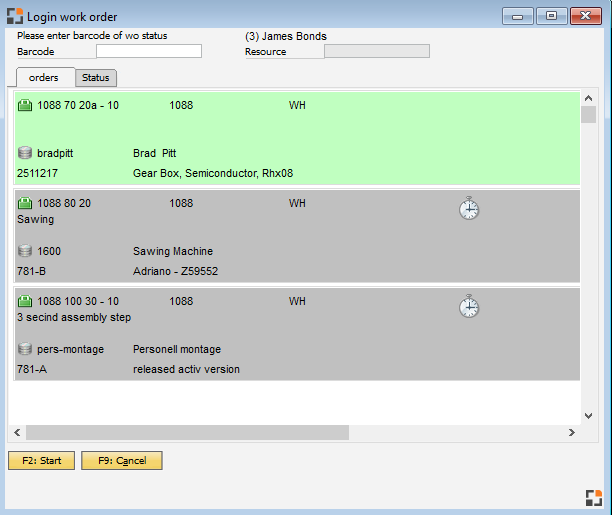Click the Resource field
This screenshot has width=612, height=515.
[x=376, y=52]
